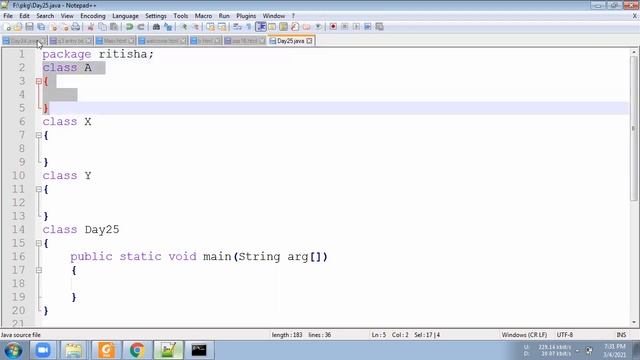Select the Day25.java tab

pos(291,41)
